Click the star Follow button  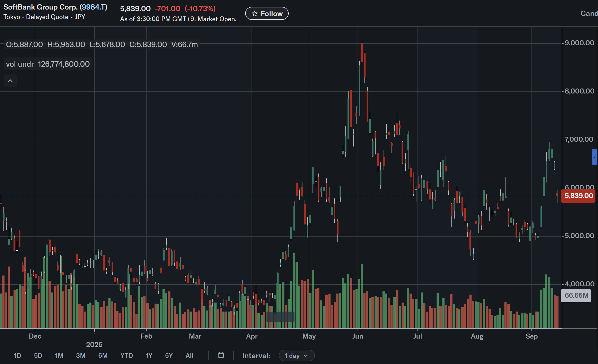coord(267,14)
